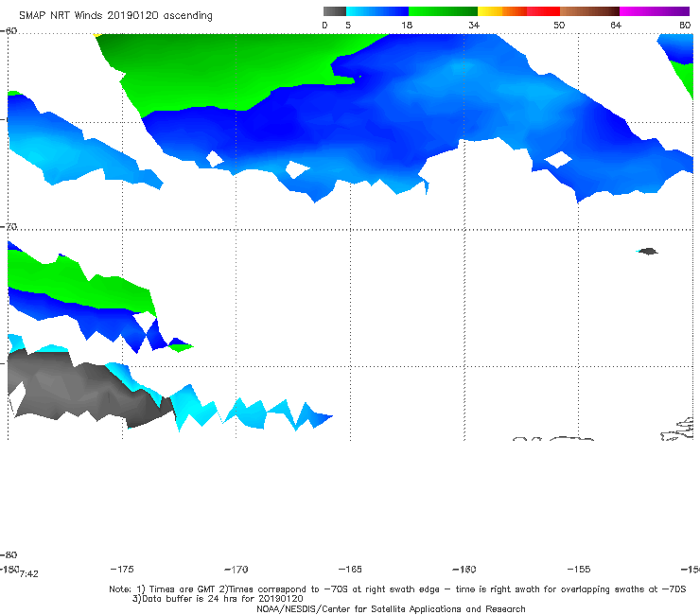Click the latitude label '-80' at bottom
The height and width of the screenshot is (615, 700).
click(9, 554)
